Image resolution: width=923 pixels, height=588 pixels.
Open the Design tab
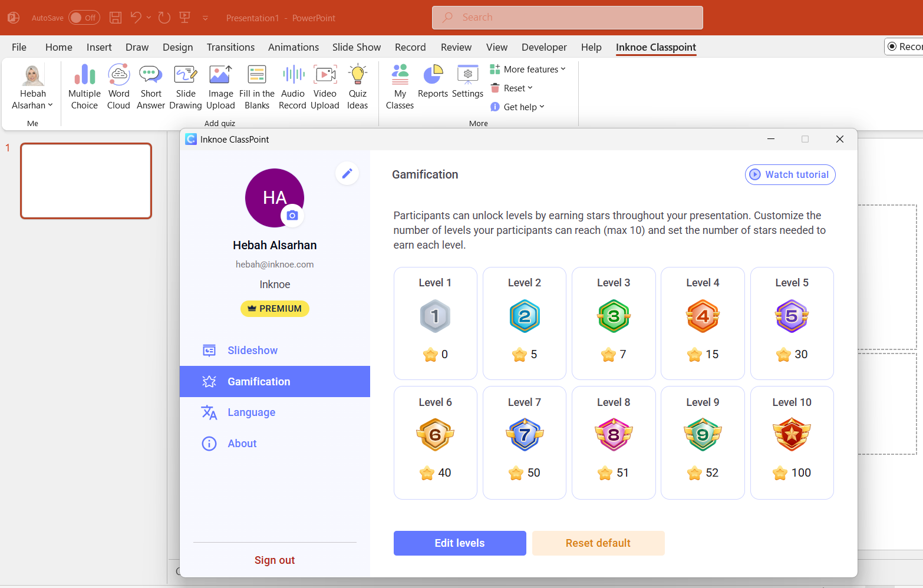coord(178,47)
